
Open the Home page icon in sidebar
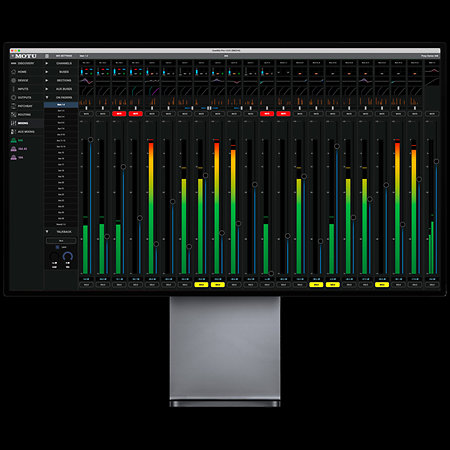click(x=14, y=72)
